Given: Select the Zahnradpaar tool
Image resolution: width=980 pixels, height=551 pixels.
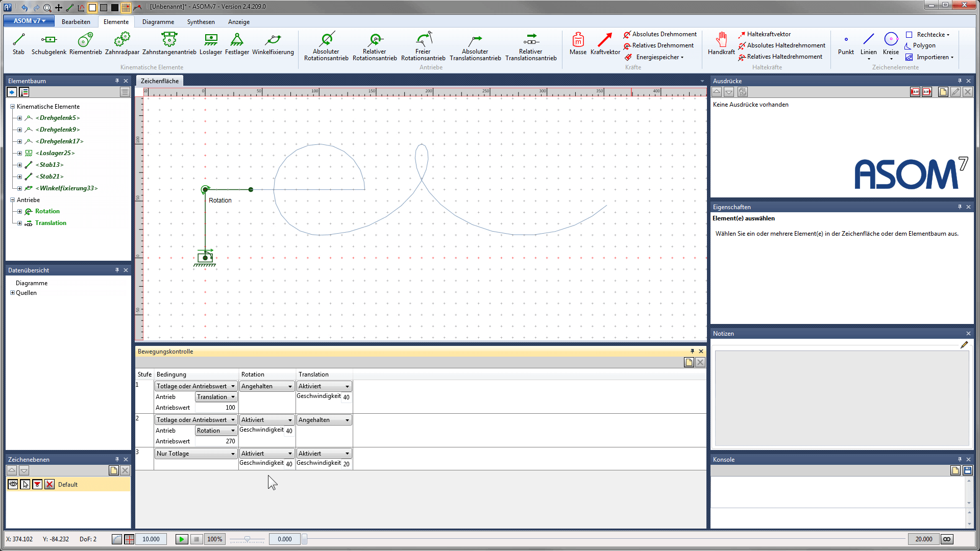Looking at the screenshot, I should [x=122, y=44].
